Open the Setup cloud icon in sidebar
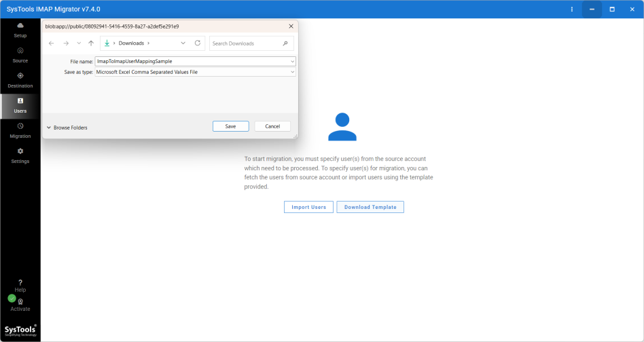 point(20,26)
